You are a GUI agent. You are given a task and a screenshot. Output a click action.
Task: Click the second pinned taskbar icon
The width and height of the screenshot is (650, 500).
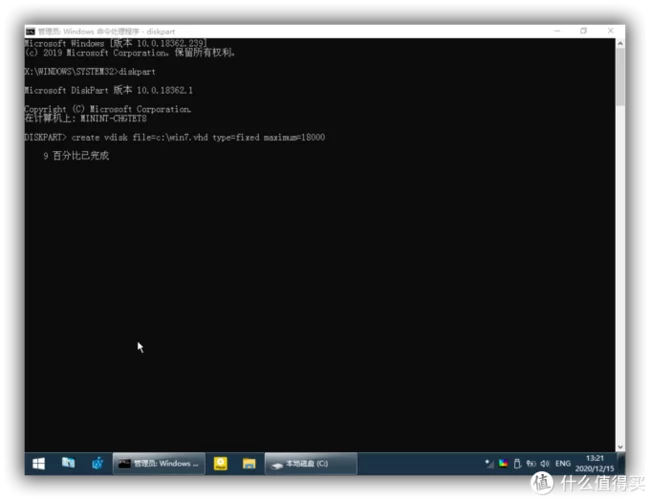tap(68, 464)
